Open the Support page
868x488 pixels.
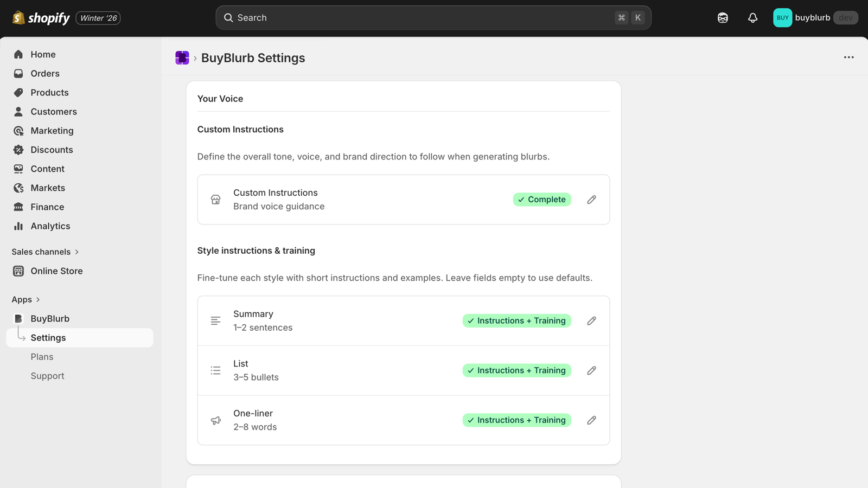pyautogui.click(x=47, y=376)
